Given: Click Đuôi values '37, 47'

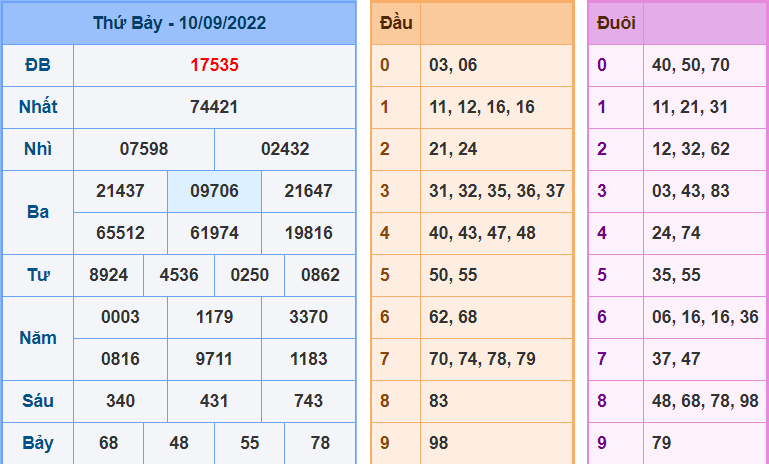Looking at the screenshot, I should click(x=676, y=359).
